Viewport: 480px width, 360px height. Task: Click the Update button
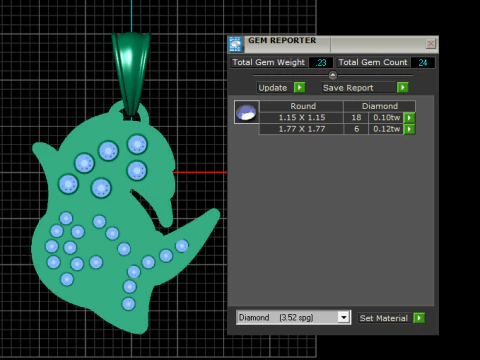pos(273,88)
